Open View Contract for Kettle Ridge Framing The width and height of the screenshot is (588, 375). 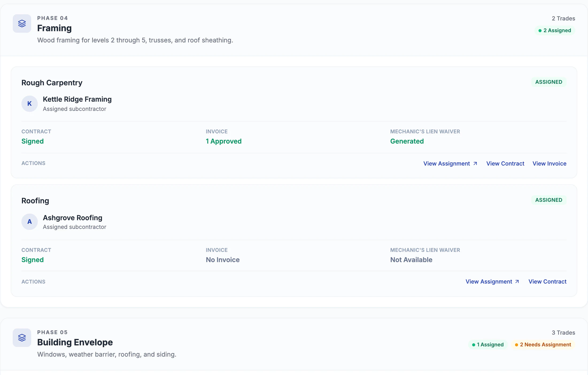[505, 163]
